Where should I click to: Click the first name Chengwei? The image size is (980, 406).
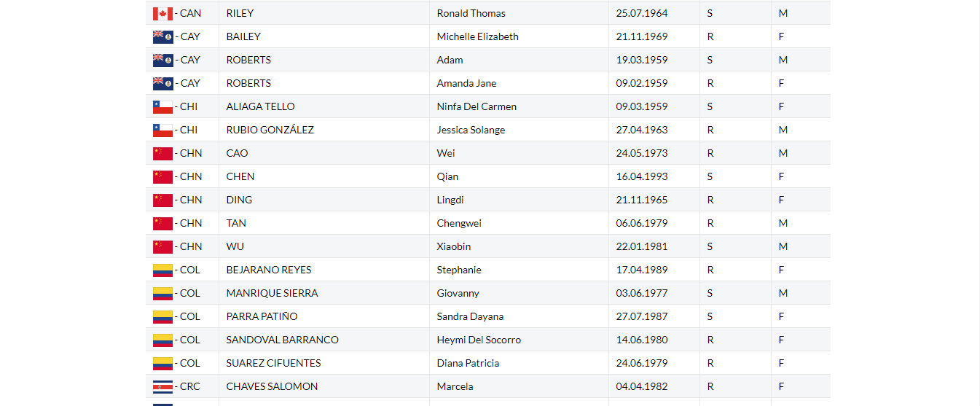(459, 223)
